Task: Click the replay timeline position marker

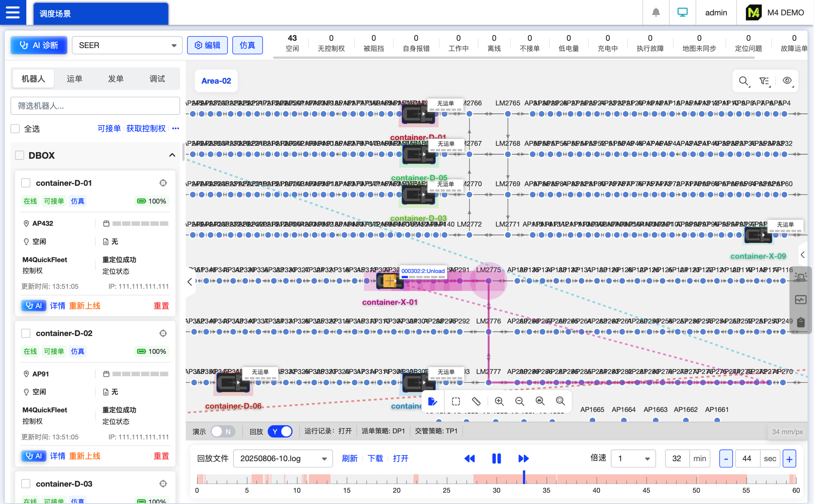Action: (524, 477)
